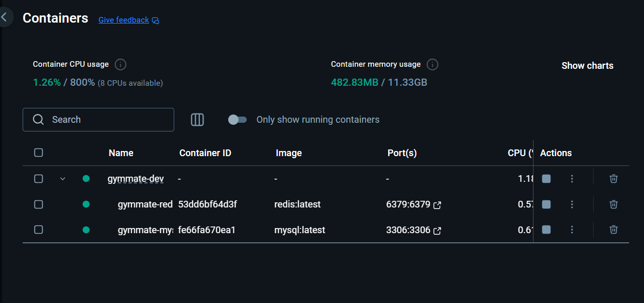644x303 pixels.
Task: Open more actions menu for gymmate-dev
Action: click(572, 179)
